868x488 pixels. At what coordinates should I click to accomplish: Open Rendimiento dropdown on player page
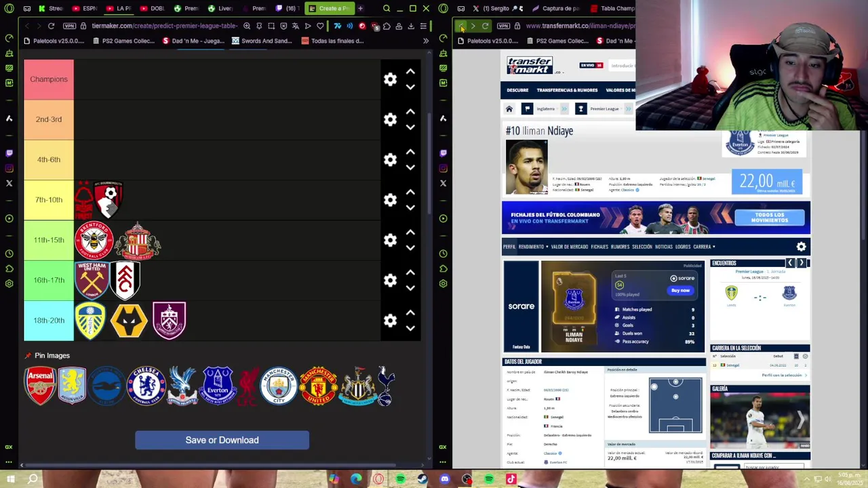(x=532, y=247)
